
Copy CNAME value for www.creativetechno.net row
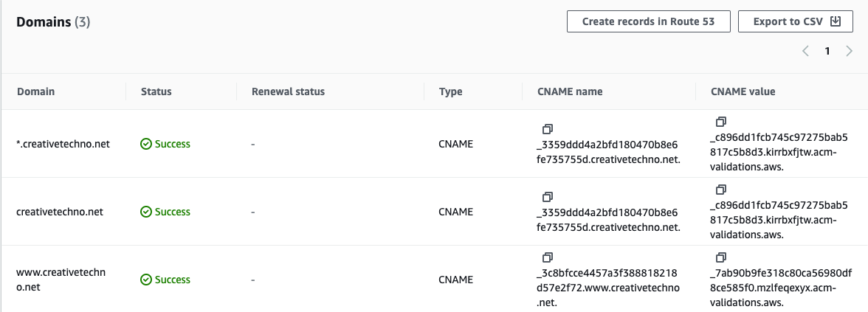pos(720,258)
